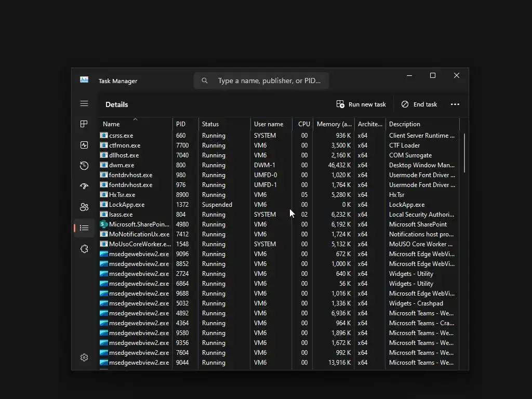Sort by the Memory column header
Screen dimensions: 532x399
(x=334, y=124)
